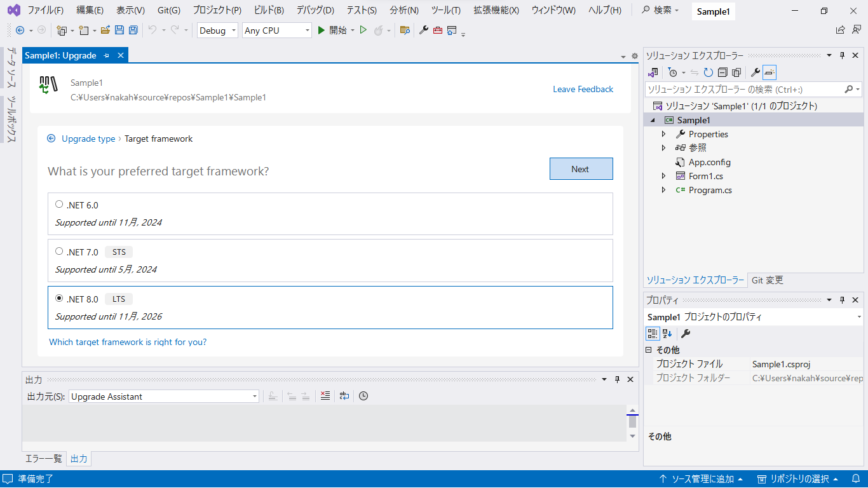The image size is (868, 488).
Task: Click start without debugging outline arrow
Action: 363,30
